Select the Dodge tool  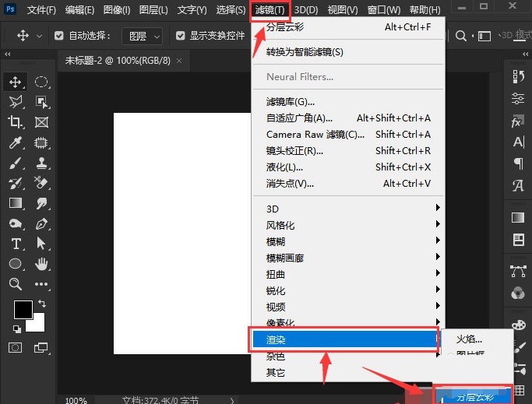(x=16, y=223)
